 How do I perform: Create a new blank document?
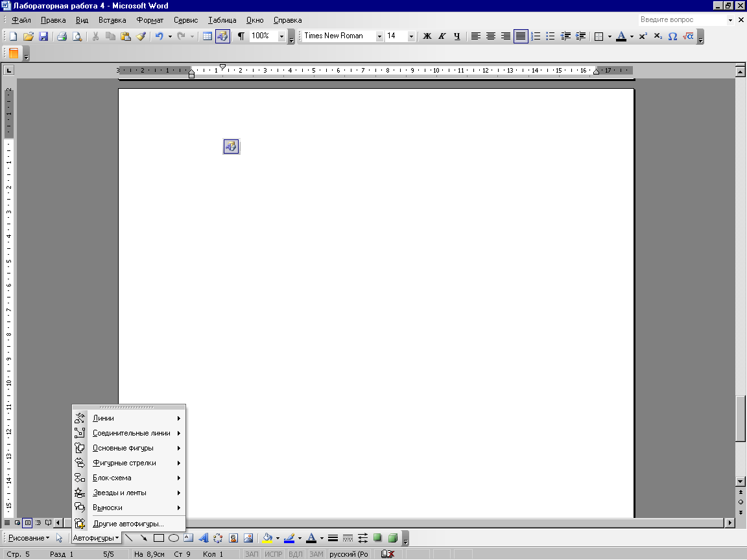(x=14, y=36)
